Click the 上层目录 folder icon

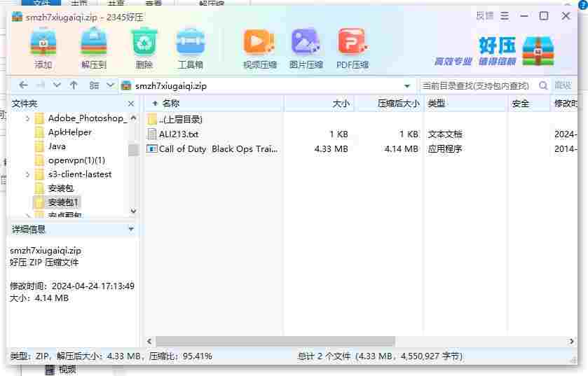point(152,120)
